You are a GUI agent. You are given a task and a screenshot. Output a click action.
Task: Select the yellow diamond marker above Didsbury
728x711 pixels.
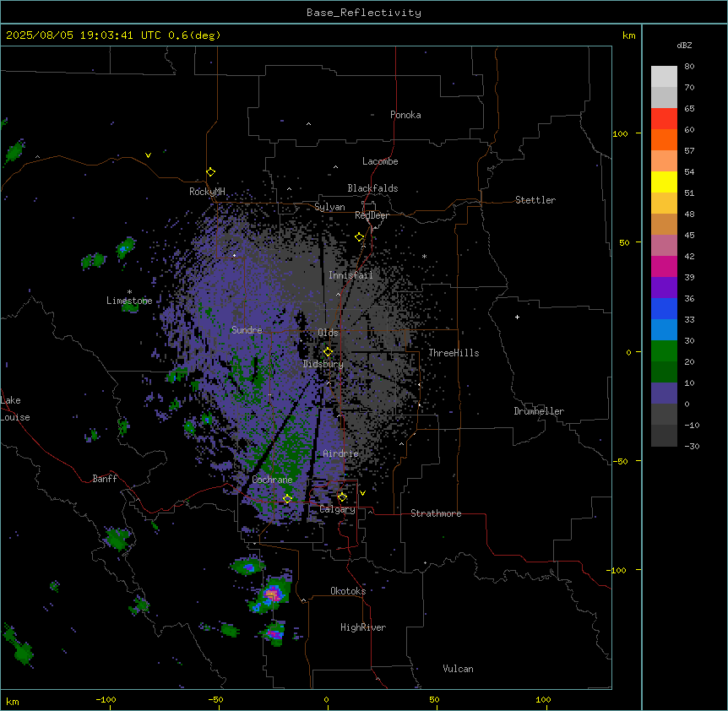328,352
